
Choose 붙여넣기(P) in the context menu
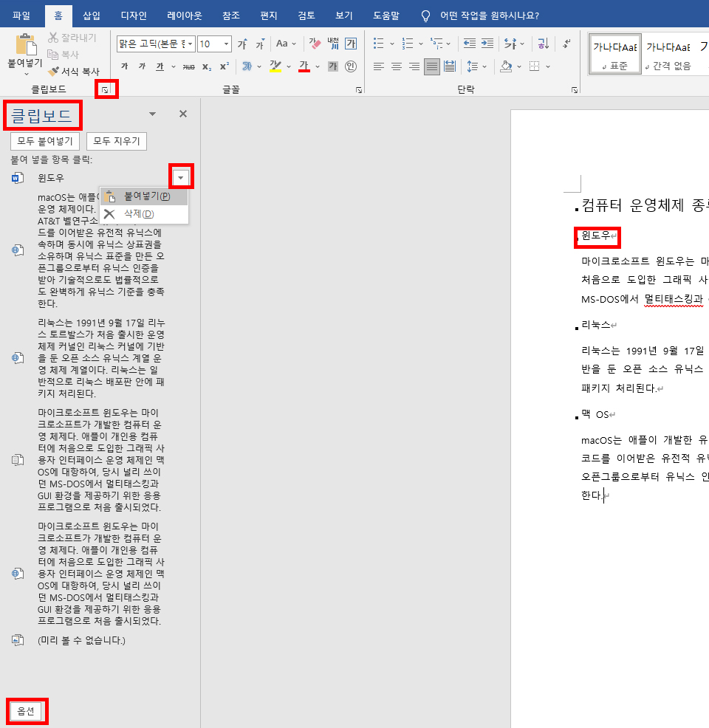[x=144, y=196]
